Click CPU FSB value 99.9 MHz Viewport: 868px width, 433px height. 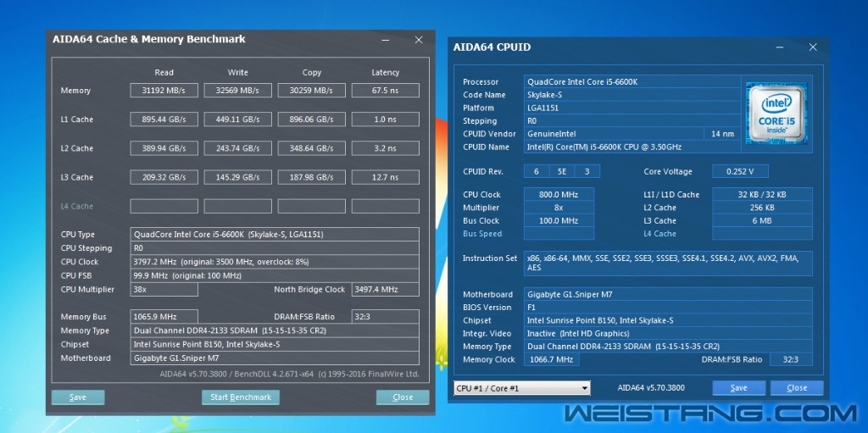tap(275, 275)
